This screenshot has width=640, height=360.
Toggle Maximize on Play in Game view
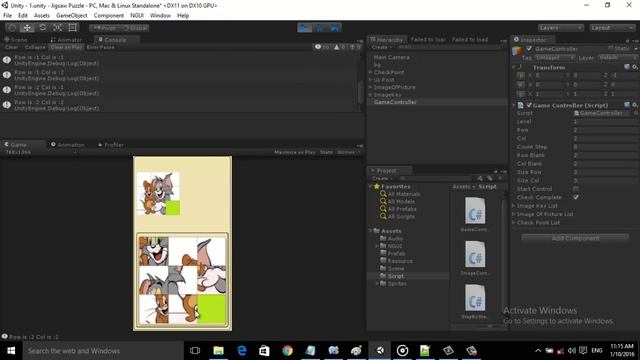[x=294, y=152]
